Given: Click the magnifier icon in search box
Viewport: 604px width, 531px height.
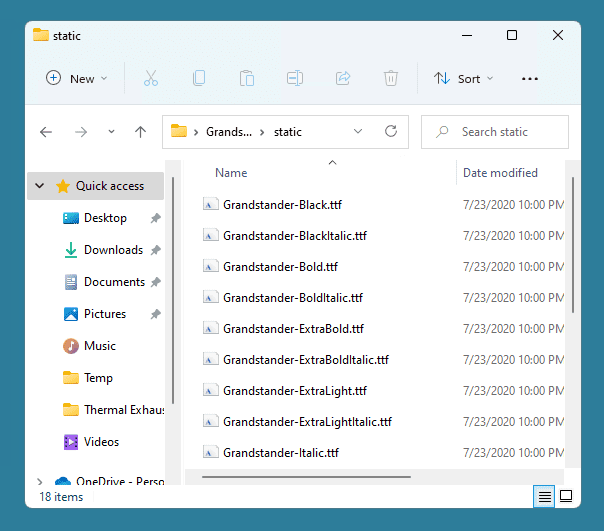Looking at the screenshot, I should (x=442, y=132).
